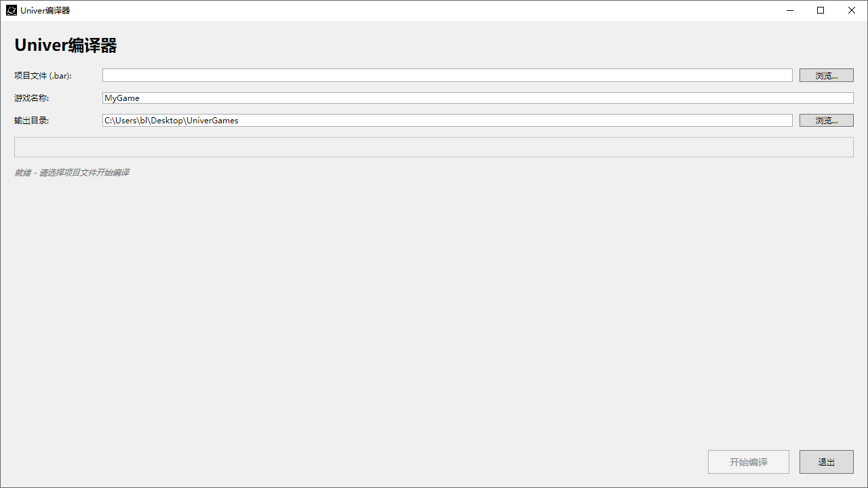
Task: Click the 项目文件 (.bar) input field
Action: (x=448, y=75)
